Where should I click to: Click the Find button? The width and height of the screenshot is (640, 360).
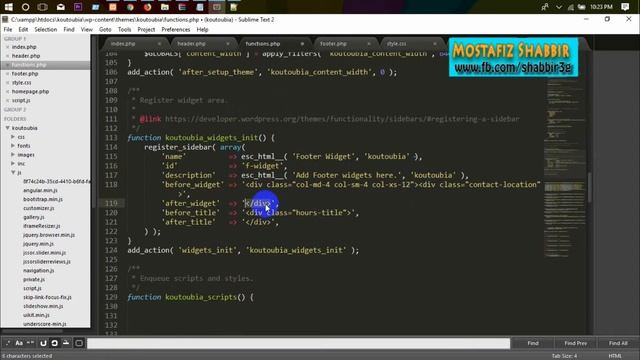tap(533, 343)
